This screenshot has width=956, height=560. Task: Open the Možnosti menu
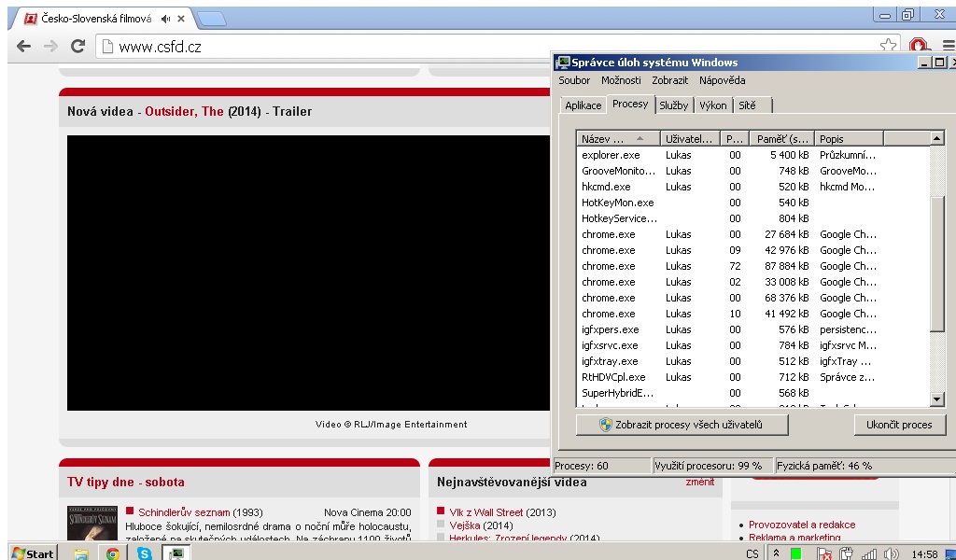tap(621, 80)
